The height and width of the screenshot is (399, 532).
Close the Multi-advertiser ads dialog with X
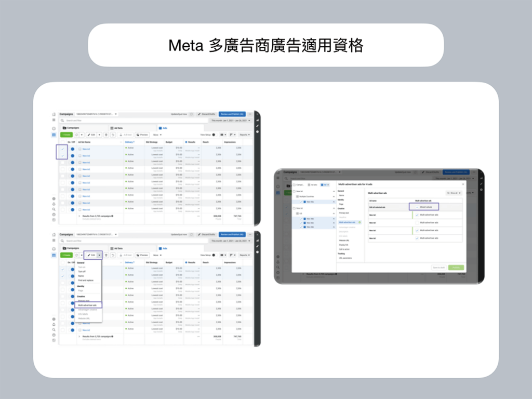[463, 184]
